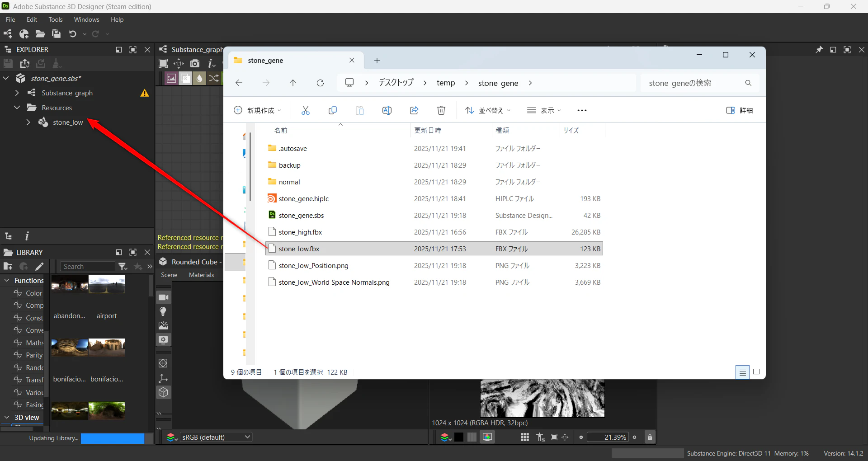This screenshot has height=461, width=868.
Task: Click the save all packages icon
Action: (x=56, y=34)
